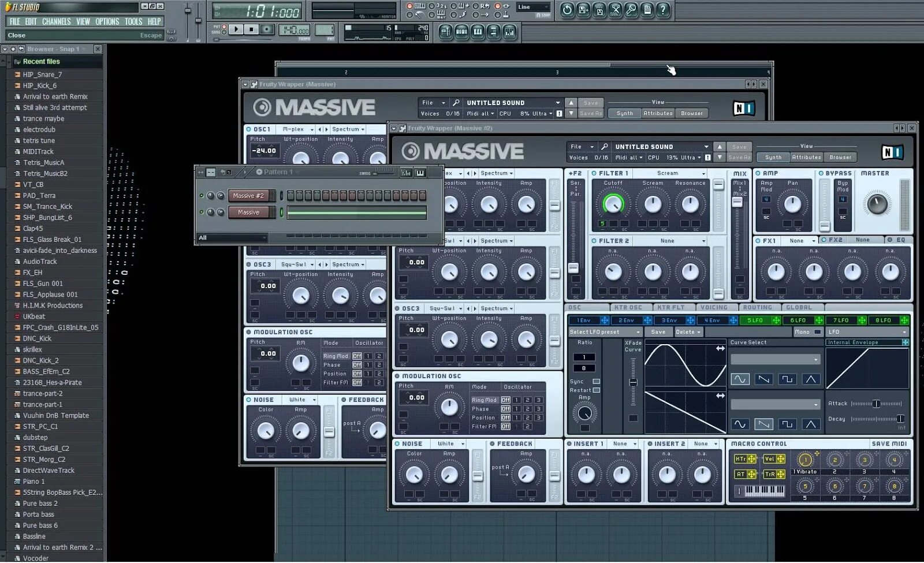
Task: Open the Mixer window icon
Action: coord(509,32)
